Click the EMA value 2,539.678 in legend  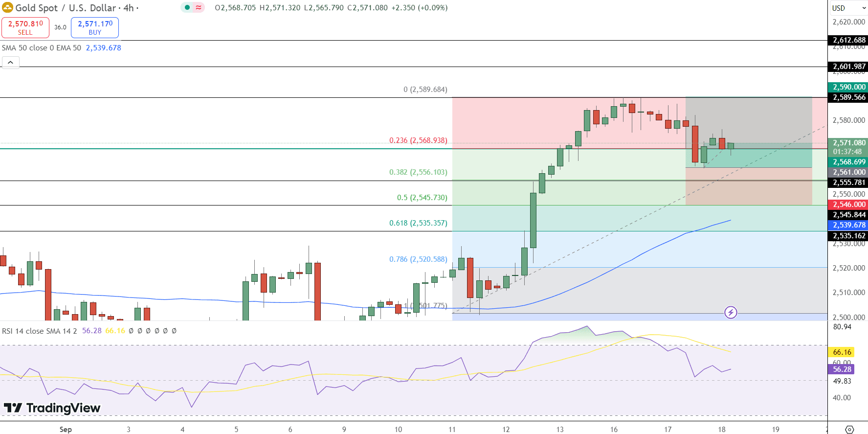click(x=104, y=48)
